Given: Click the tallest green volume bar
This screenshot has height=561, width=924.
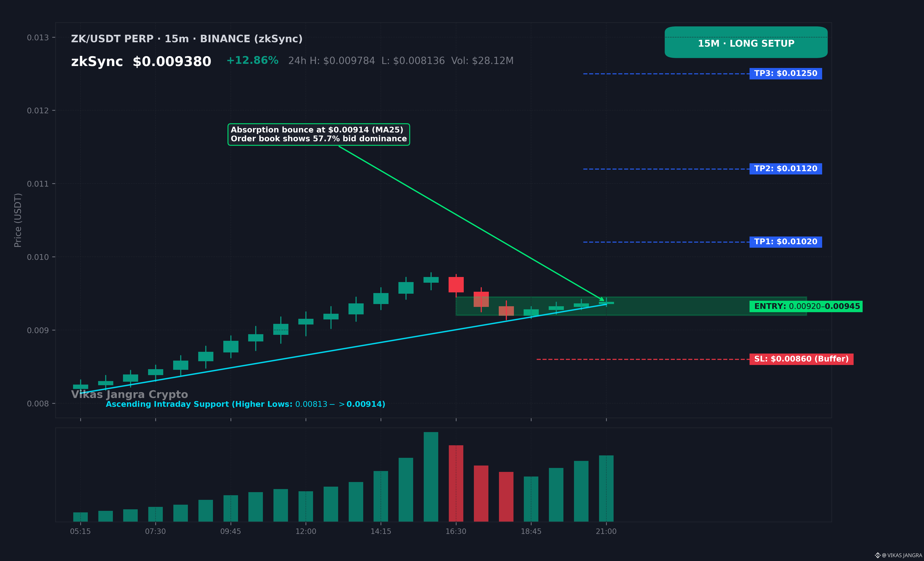Looking at the screenshot, I should (431, 477).
